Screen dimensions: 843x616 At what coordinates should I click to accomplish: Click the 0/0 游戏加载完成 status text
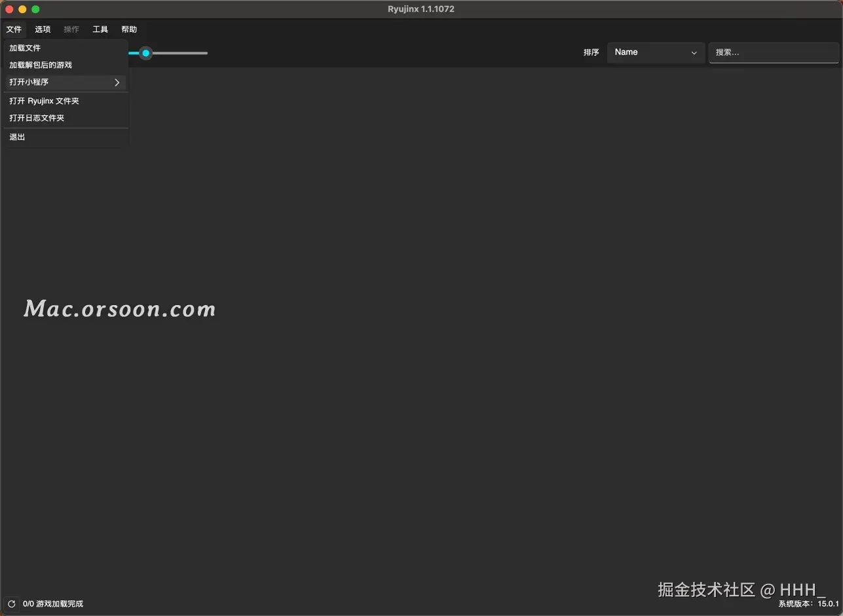point(53,604)
